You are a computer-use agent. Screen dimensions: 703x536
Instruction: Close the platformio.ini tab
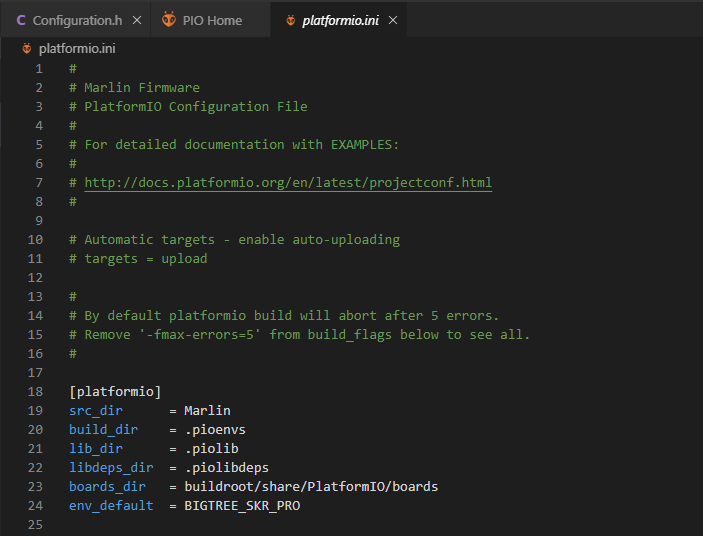tap(393, 20)
